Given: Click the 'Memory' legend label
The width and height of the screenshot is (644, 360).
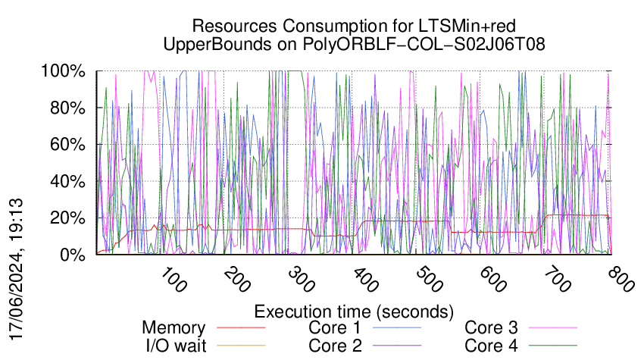Looking at the screenshot, I should pyautogui.click(x=174, y=328).
